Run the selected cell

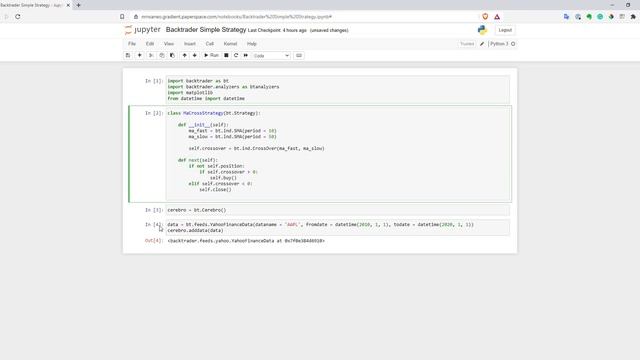click(x=211, y=56)
